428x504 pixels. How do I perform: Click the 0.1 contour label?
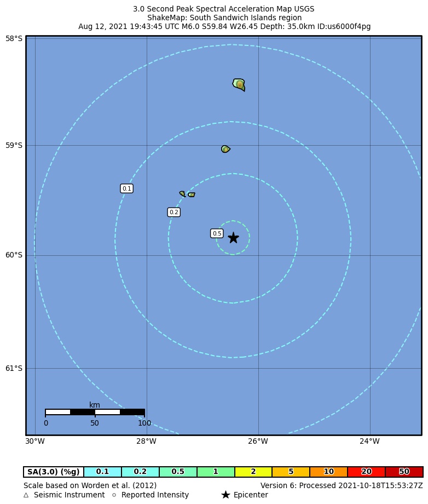(x=126, y=188)
